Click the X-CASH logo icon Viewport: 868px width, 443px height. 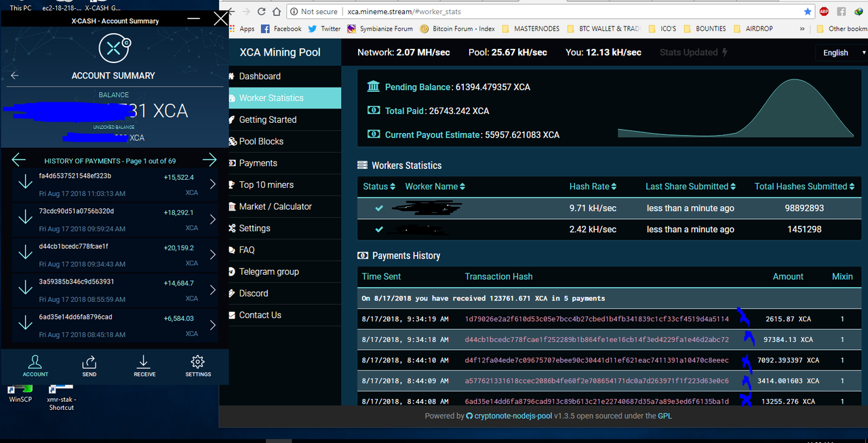click(x=115, y=48)
